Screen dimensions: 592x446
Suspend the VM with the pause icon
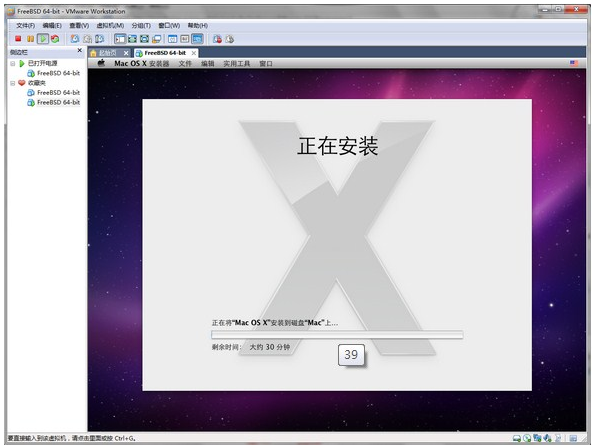30,39
